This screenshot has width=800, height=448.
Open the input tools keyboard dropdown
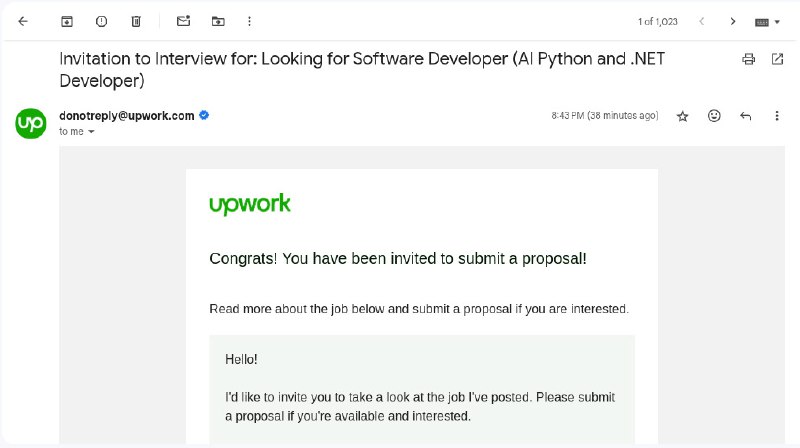(x=767, y=22)
